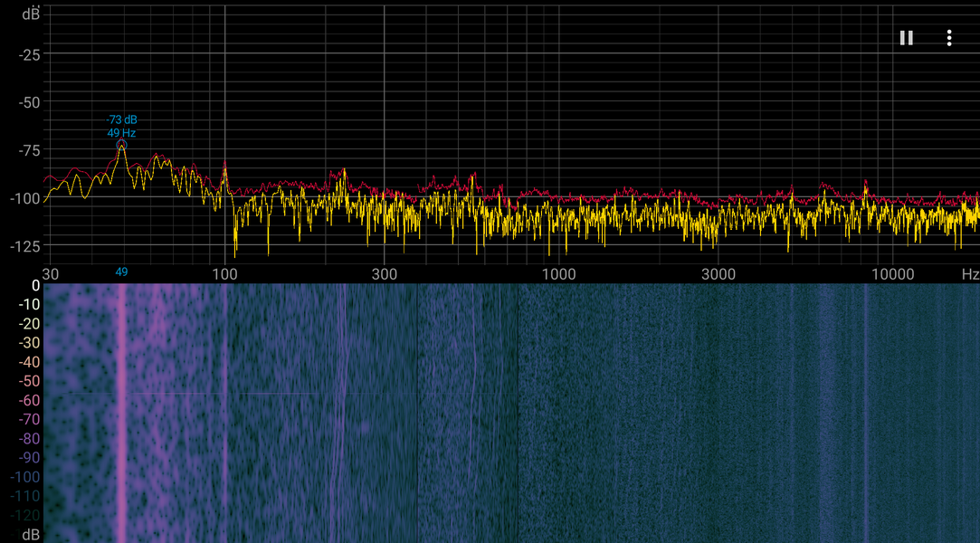Click the 30 Hz frequency axis label
This screenshot has height=543, width=980.
51,273
